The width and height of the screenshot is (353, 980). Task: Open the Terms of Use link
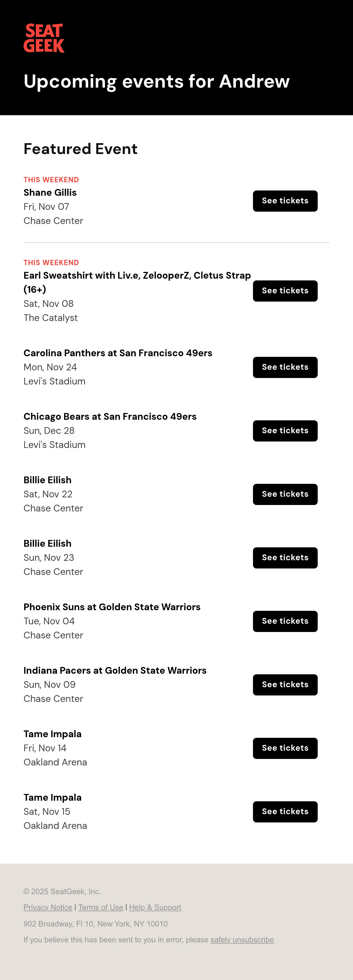pyautogui.click(x=101, y=907)
